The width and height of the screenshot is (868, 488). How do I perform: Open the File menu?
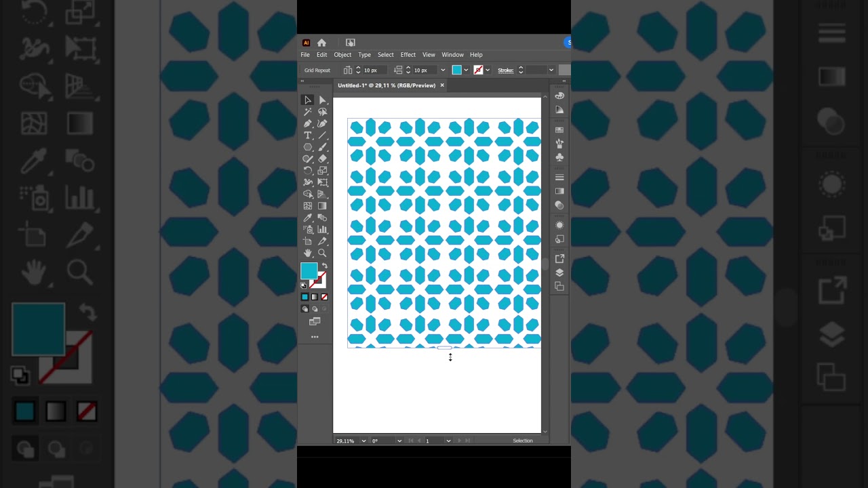pos(305,55)
